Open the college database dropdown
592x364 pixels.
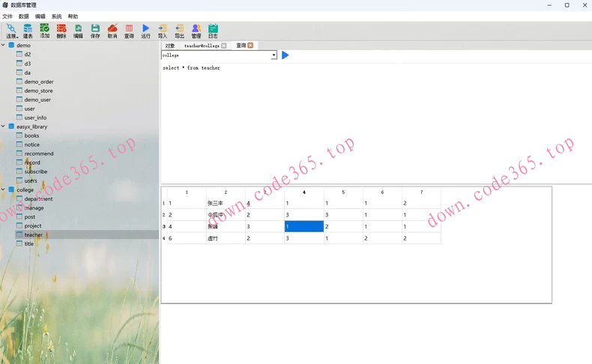(x=274, y=55)
